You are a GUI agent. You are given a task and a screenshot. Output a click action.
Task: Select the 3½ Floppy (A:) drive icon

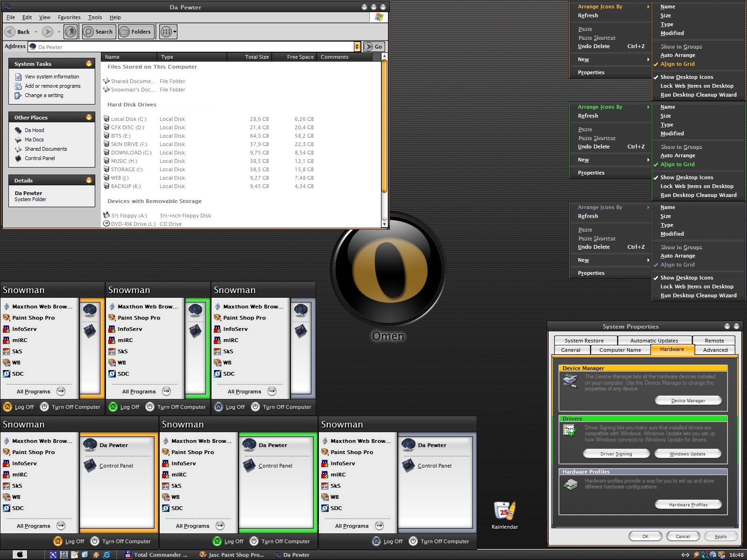coord(106,216)
